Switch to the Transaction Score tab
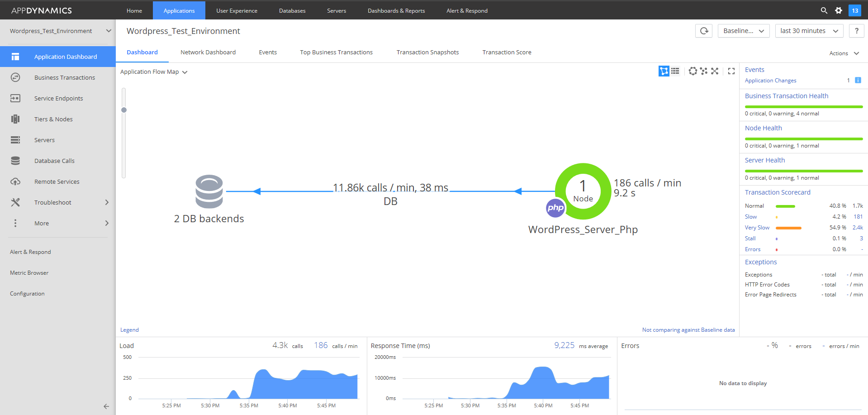Image resolution: width=868 pixels, height=415 pixels. 507,52
